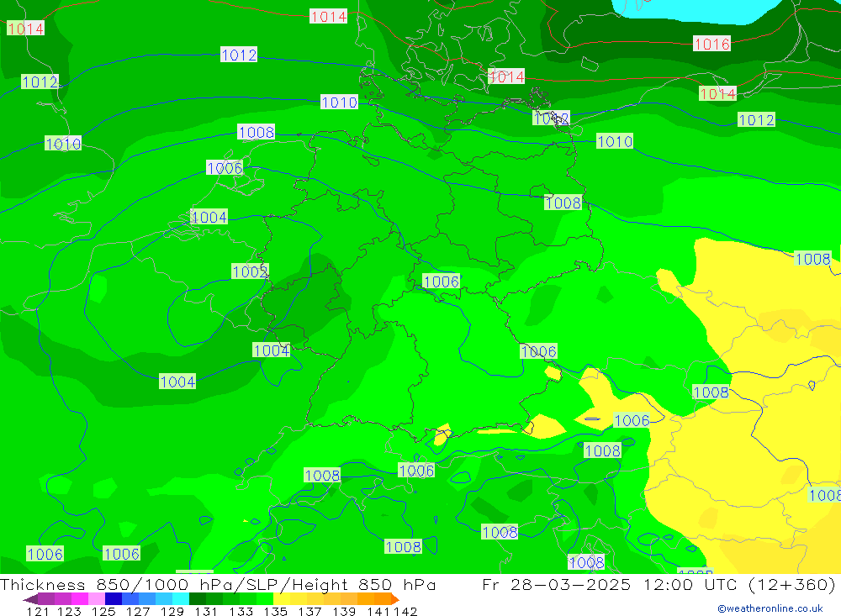Click the orange right arrow end of legend
Viewport: 841px width, 616px height.
(x=395, y=599)
